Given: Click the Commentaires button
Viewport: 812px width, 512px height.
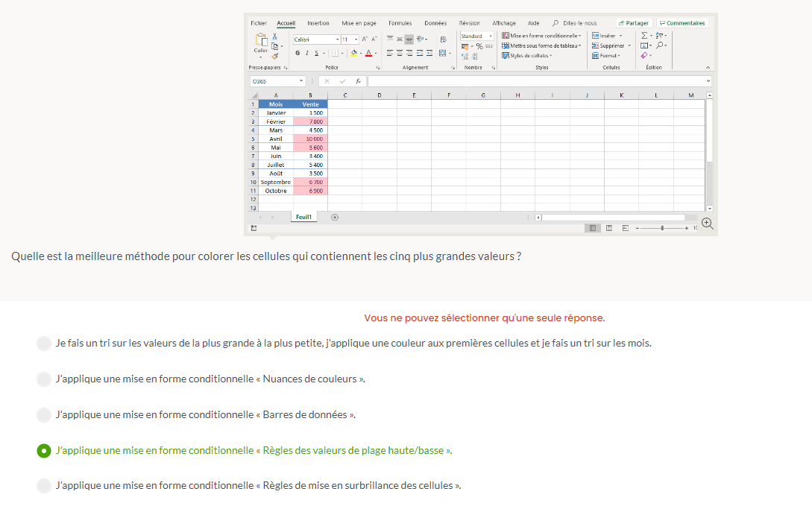Looking at the screenshot, I should 682,23.
